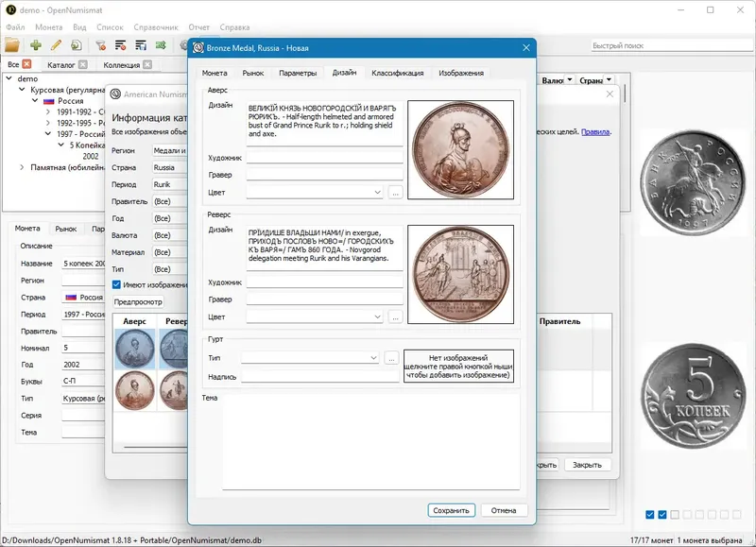
Task: Collapse the Россия tree node
Action: click(35, 100)
